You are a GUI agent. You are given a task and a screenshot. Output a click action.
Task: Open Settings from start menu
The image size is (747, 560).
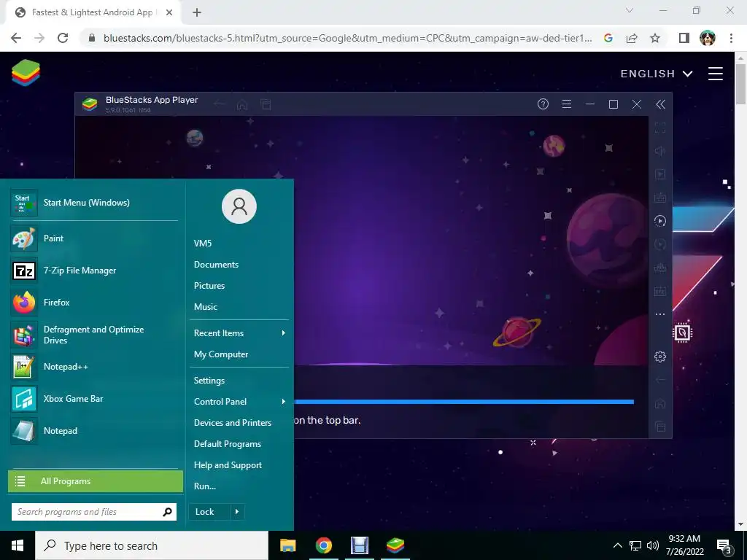(209, 381)
